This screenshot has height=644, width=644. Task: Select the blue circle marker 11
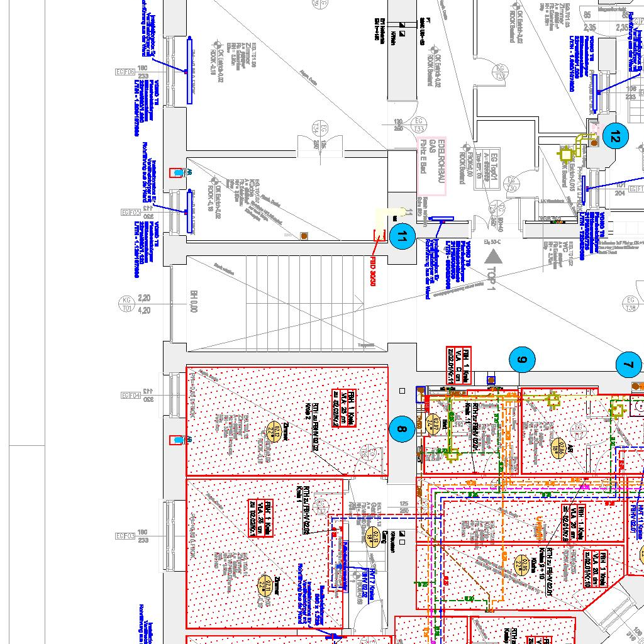click(402, 236)
